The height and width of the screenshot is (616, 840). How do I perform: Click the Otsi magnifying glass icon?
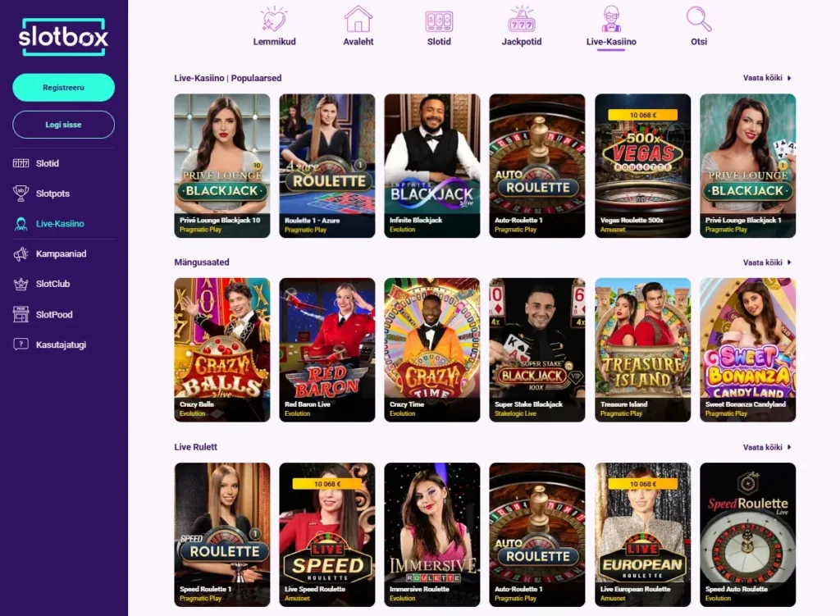click(x=699, y=20)
